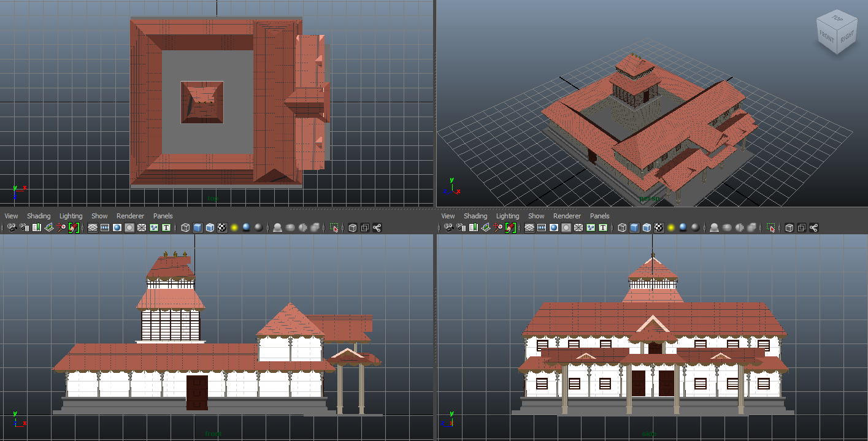Open Shading menu of side panel
This screenshot has height=441, width=868.
pyautogui.click(x=475, y=216)
